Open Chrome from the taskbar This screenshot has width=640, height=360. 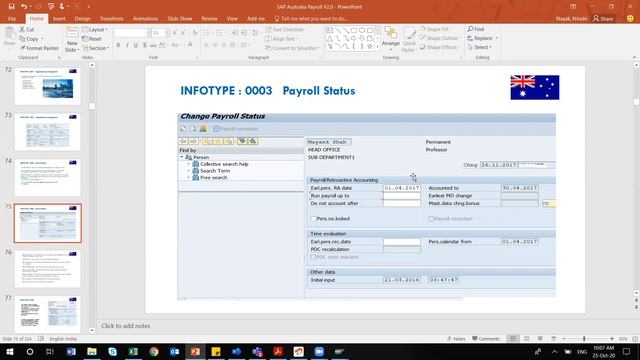(154, 351)
